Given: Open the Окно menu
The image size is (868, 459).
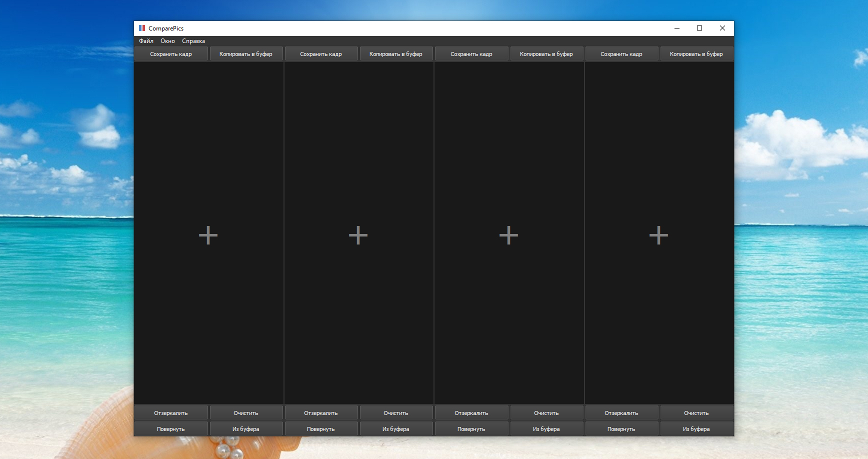Looking at the screenshot, I should pos(167,41).
